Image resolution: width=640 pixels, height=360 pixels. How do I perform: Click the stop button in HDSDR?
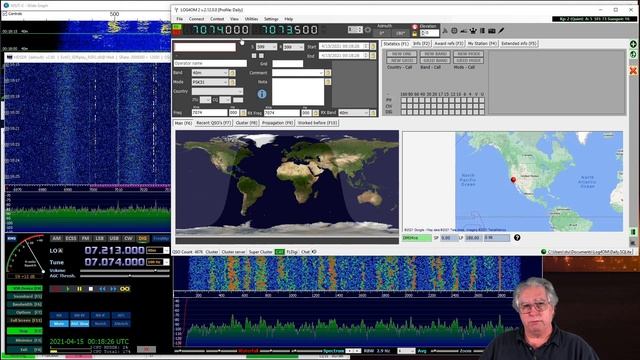click(x=91, y=289)
